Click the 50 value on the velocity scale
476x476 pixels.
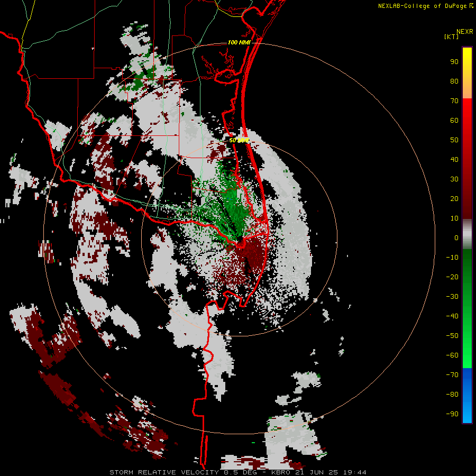(x=454, y=140)
